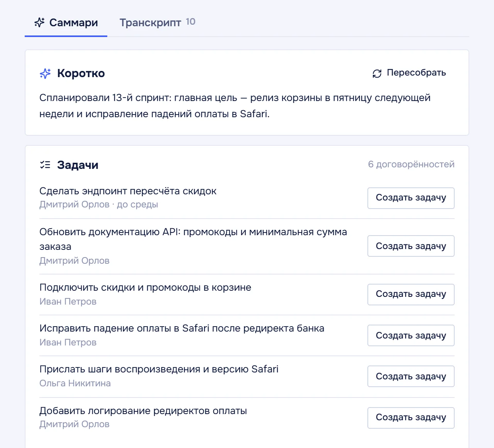Click the 6 договорённостей counter

tap(411, 164)
